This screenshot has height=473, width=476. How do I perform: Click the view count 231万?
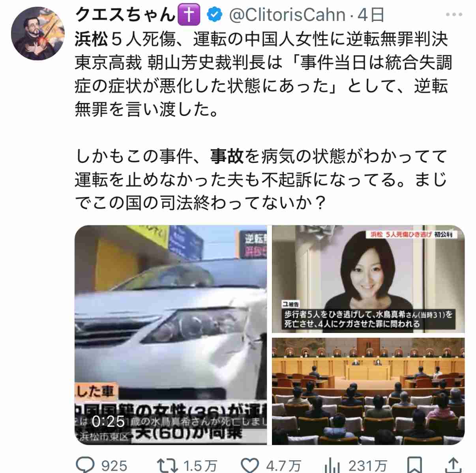click(367, 466)
